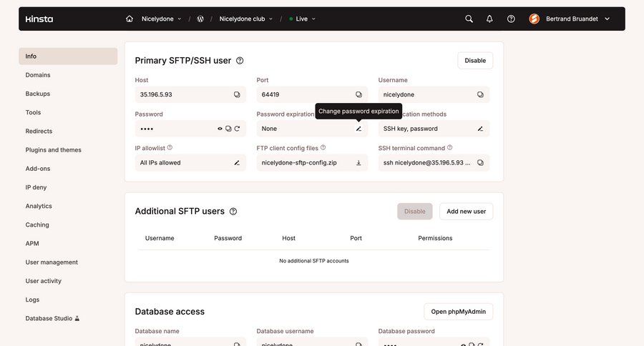The width and height of the screenshot is (644, 346).
Task: Click the Password column header
Action: 228,238
